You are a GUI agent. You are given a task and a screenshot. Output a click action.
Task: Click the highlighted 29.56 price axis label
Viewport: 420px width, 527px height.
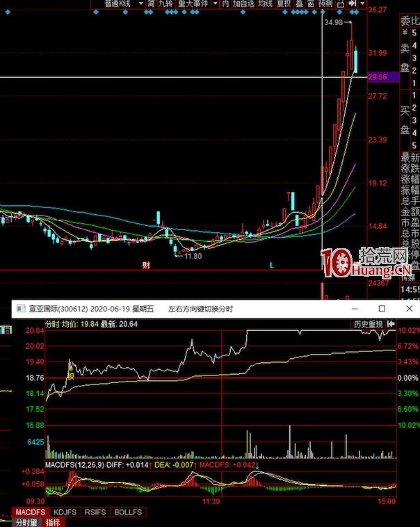(383, 77)
